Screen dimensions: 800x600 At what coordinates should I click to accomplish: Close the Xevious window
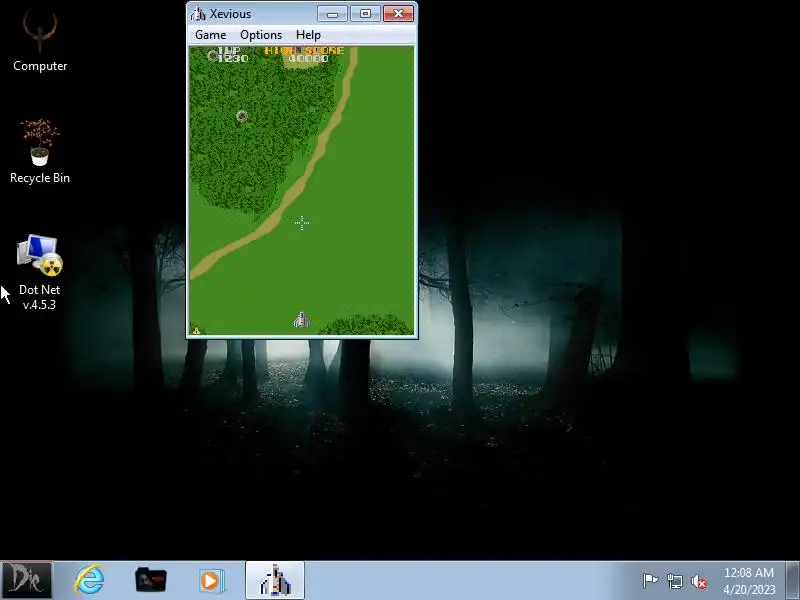[398, 14]
